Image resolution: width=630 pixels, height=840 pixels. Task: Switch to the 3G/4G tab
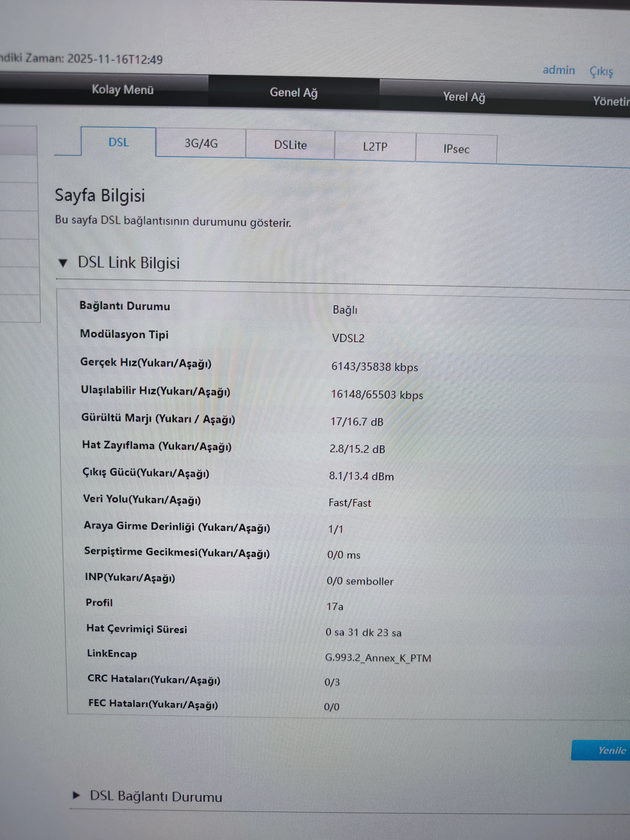[201, 144]
